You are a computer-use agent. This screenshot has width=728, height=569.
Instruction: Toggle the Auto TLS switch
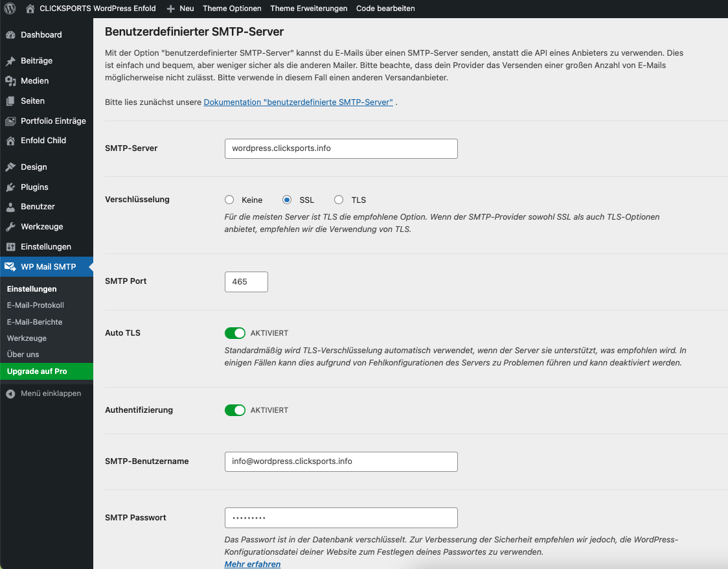point(235,333)
